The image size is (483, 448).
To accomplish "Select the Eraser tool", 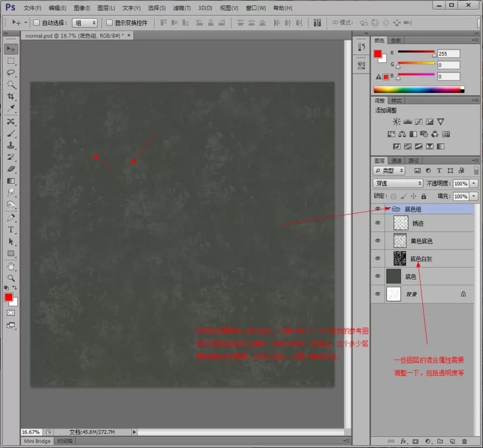I will pyautogui.click(x=11, y=169).
